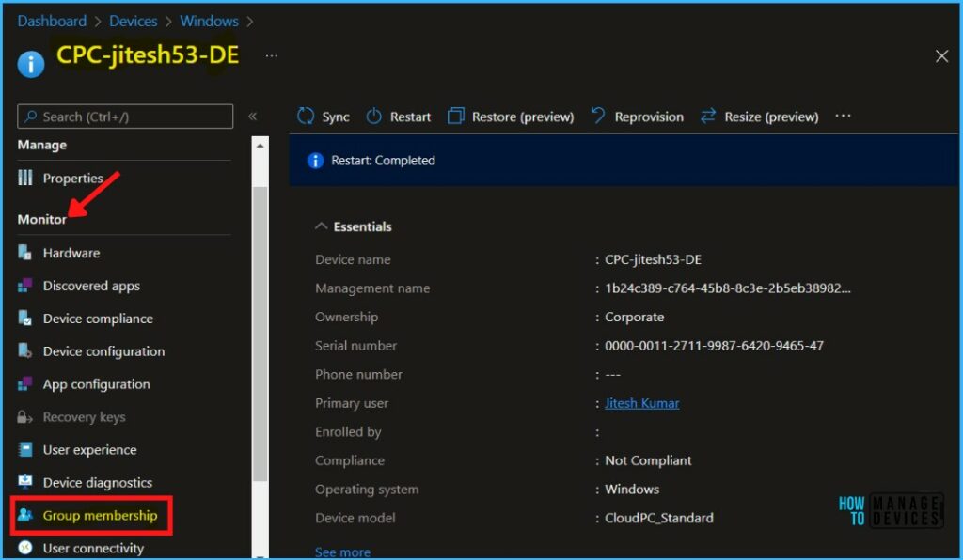Click the sidebar scrollbar up arrow

pos(260,146)
